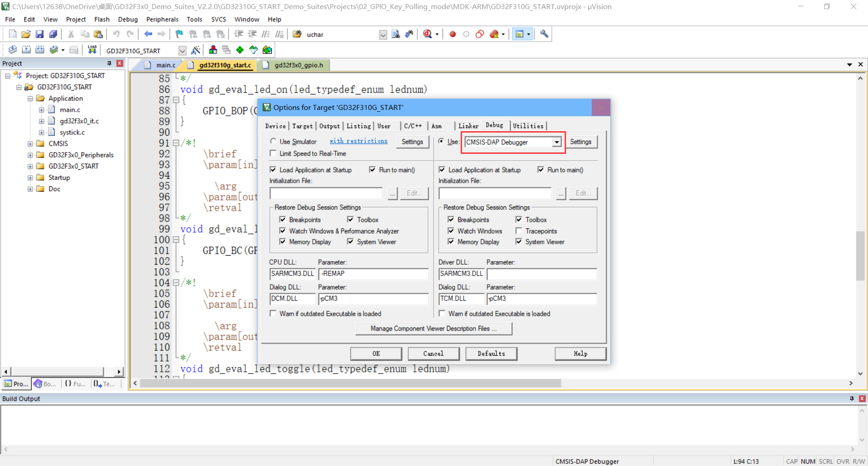Click the Build target icon

(26, 50)
